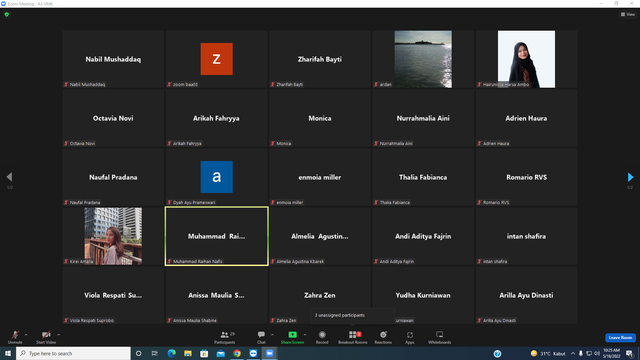Expand chat options arrow next to Chat
This screenshot has height=360, width=640.
click(x=272, y=335)
